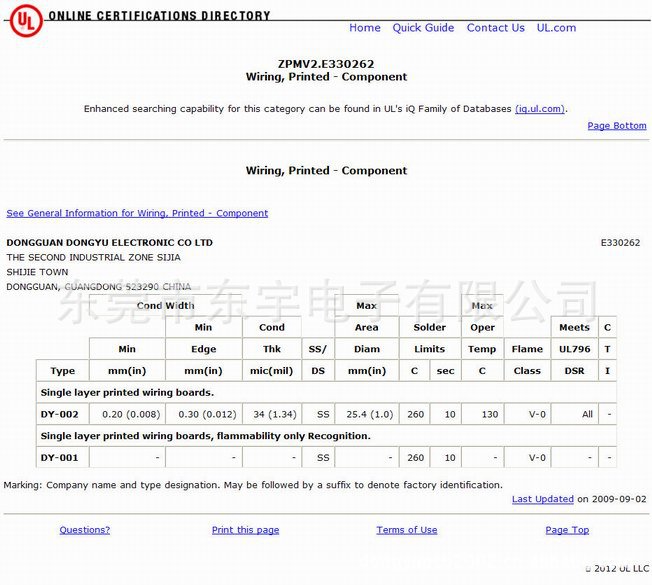
Task: Select 'Single layer printed wiring boards.' row
Action: 326,392
